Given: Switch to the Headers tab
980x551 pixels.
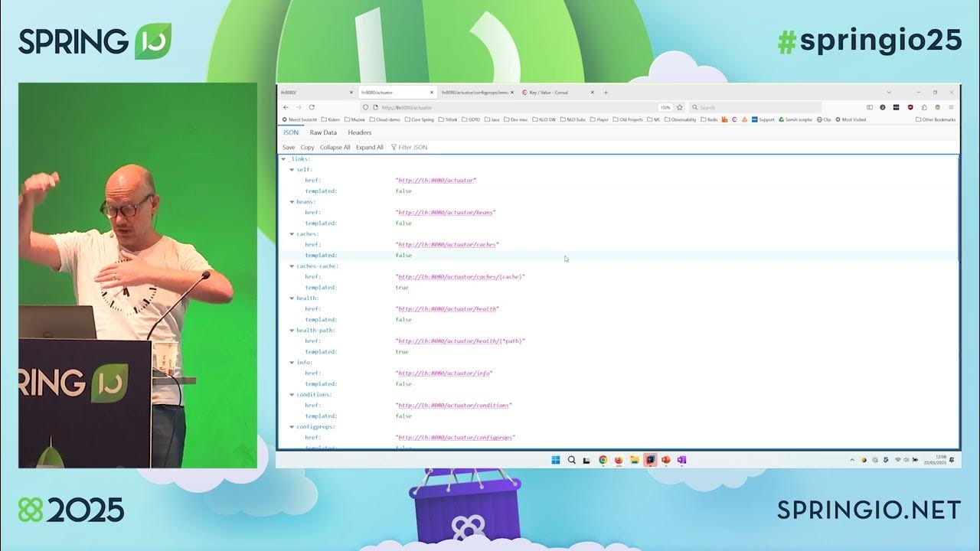Looking at the screenshot, I should (358, 132).
